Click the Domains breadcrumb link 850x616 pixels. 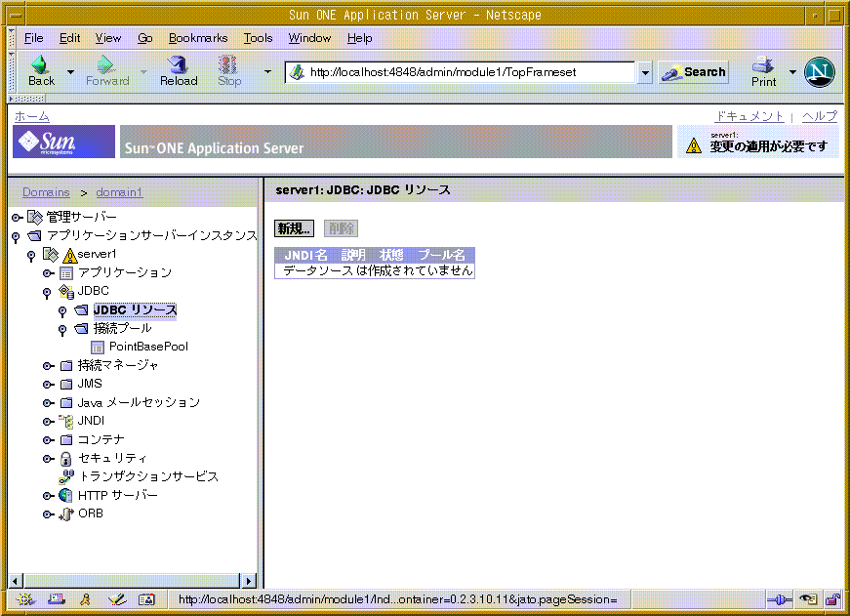(x=46, y=192)
